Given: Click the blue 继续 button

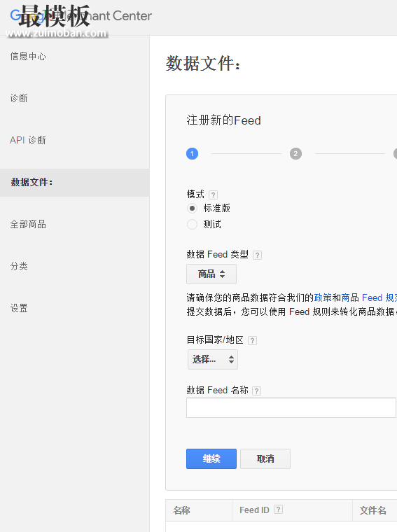Looking at the screenshot, I should (211, 458).
